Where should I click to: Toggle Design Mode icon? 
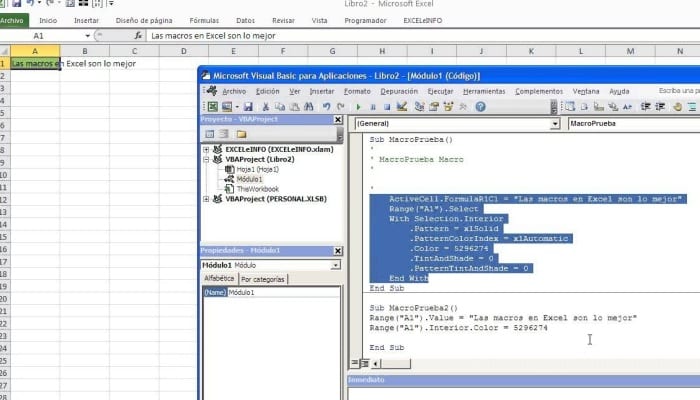402,107
